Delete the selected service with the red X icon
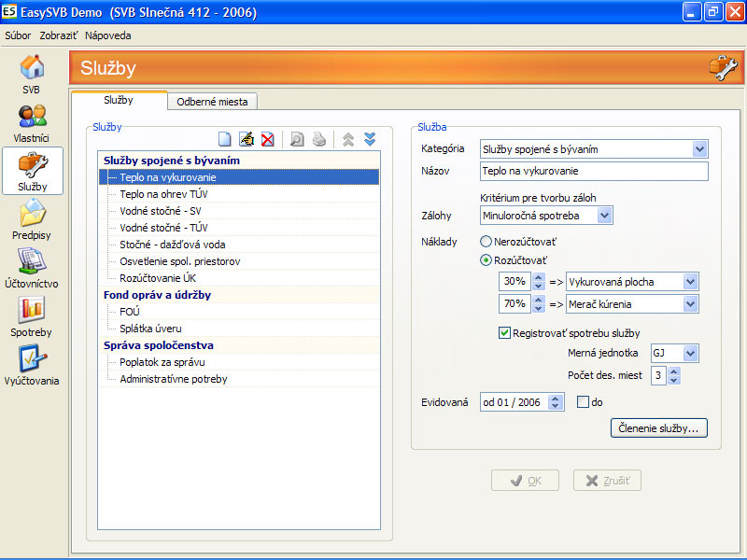The height and width of the screenshot is (560, 747). pyautogui.click(x=268, y=139)
